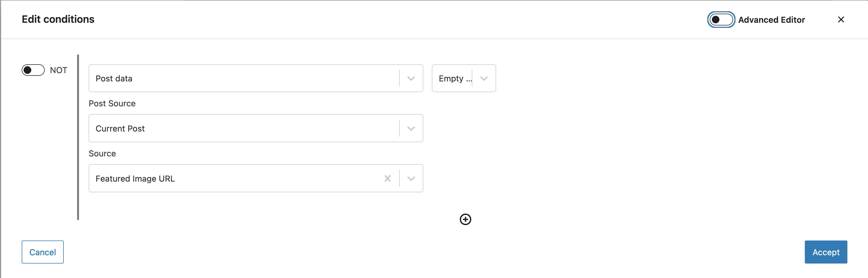Viewport: 868px width, 278px height.
Task: Enable the NOT toggle
Action: tap(33, 70)
